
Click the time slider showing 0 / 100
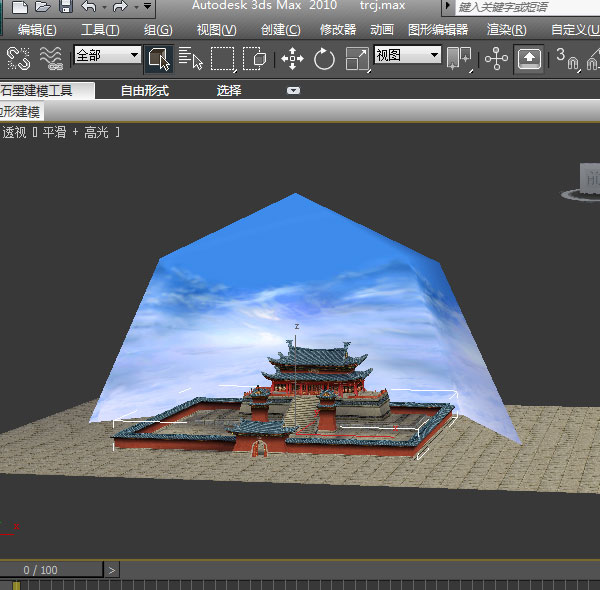coord(51,570)
